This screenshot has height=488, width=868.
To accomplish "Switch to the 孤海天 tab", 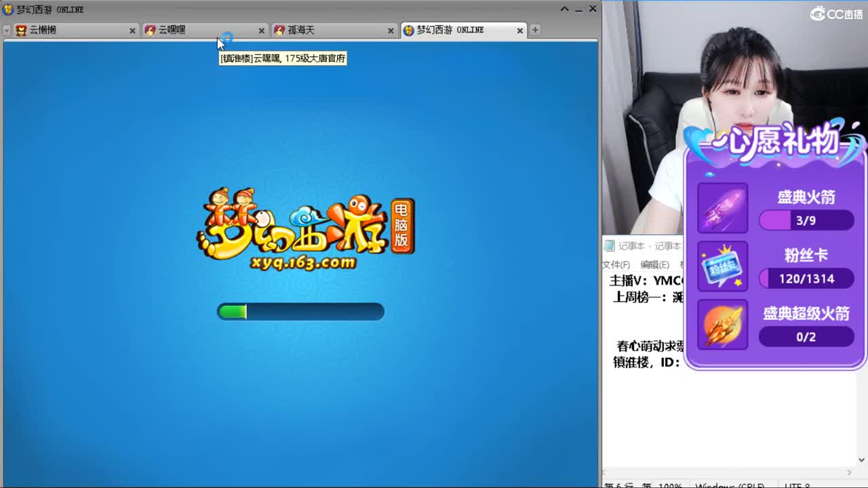I will tap(334, 30).
